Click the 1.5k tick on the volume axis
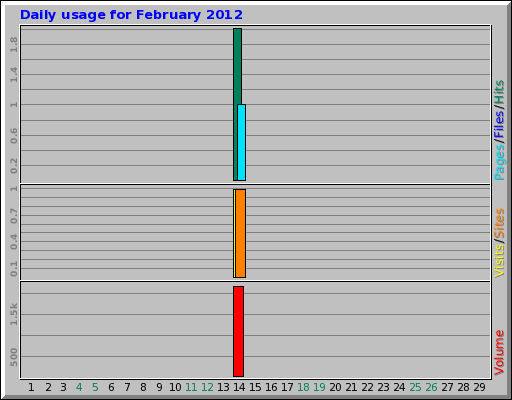Screen dimensions: 512x400 click(x=14, y=314)
